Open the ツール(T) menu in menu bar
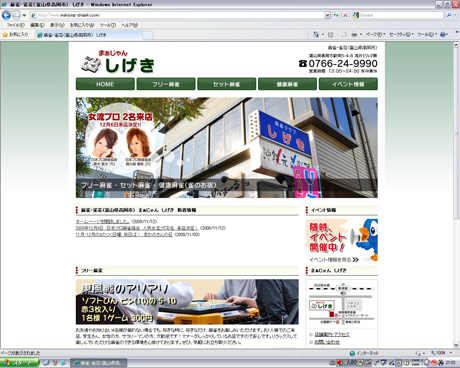Image resolution: width=460 pixels, height=368 pixels. (108, 25)
